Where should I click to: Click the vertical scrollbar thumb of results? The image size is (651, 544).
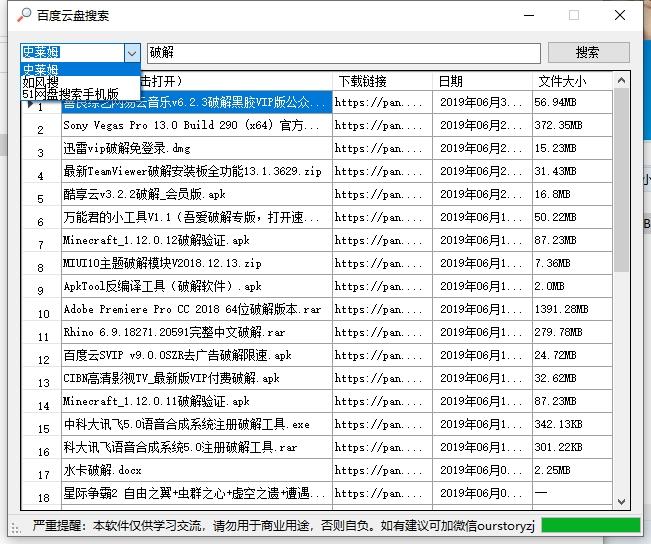(x=621, y=180)
